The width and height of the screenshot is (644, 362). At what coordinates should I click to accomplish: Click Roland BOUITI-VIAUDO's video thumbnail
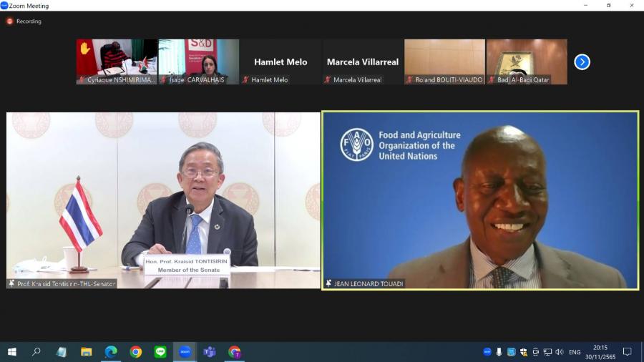point(444,62)
